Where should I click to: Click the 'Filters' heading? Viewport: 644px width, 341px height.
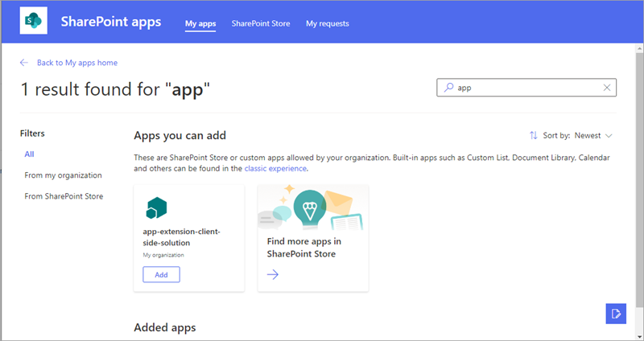pos(32,134)
